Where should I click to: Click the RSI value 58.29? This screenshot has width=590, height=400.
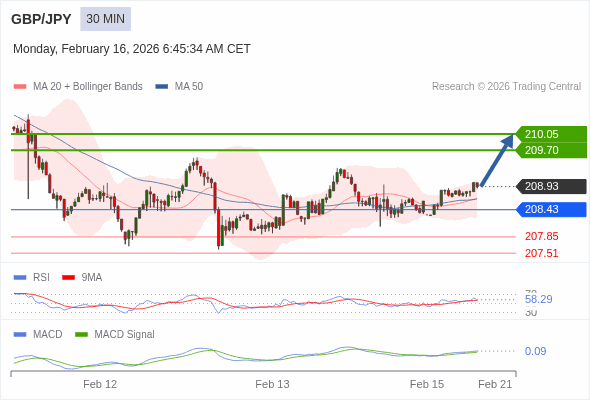pyautogui.click(x=538, y=300)
